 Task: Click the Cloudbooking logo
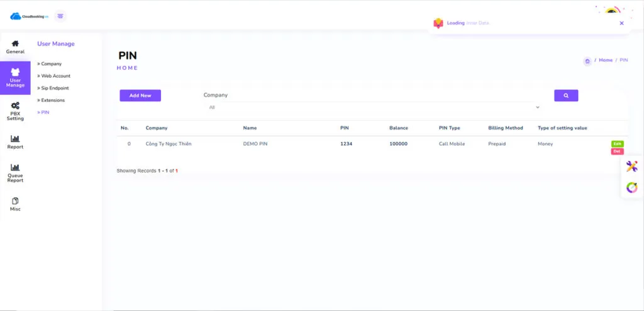(x=29, y=16)
